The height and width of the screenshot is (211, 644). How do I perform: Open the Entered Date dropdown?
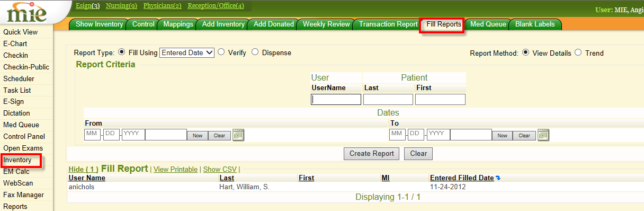[187, 52]
